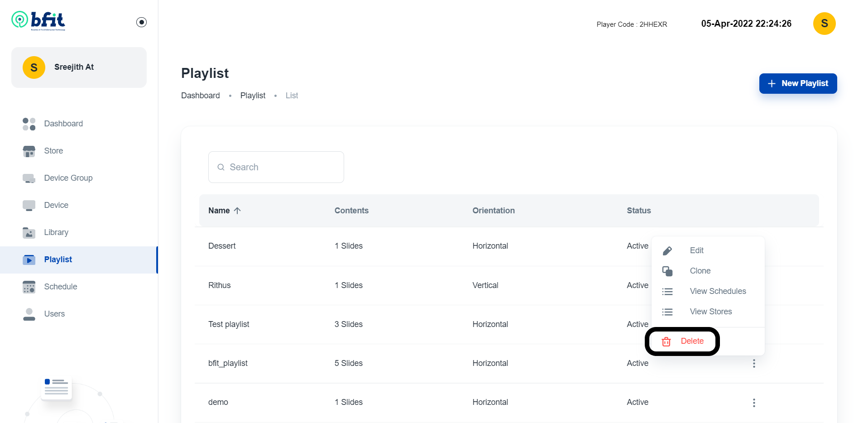Follow the Dashboard breadcrumb link
Screen dimensions: 868x423
click(201, 96)
